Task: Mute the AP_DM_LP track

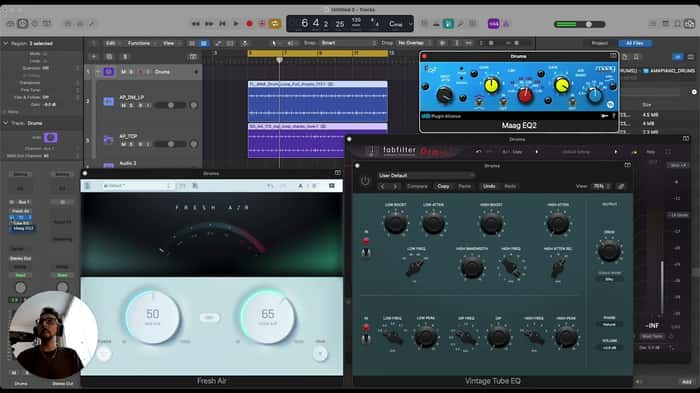Action: point(124,105)
